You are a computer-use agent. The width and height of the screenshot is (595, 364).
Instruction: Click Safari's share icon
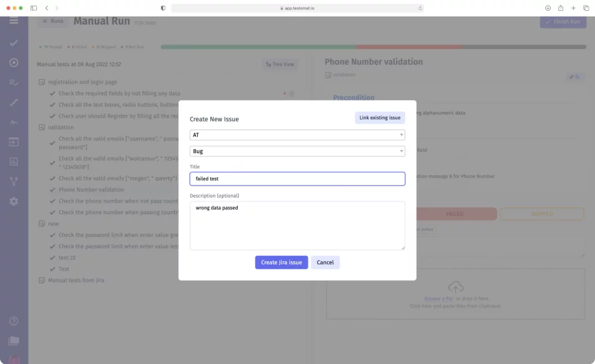(x=561, y=8)
